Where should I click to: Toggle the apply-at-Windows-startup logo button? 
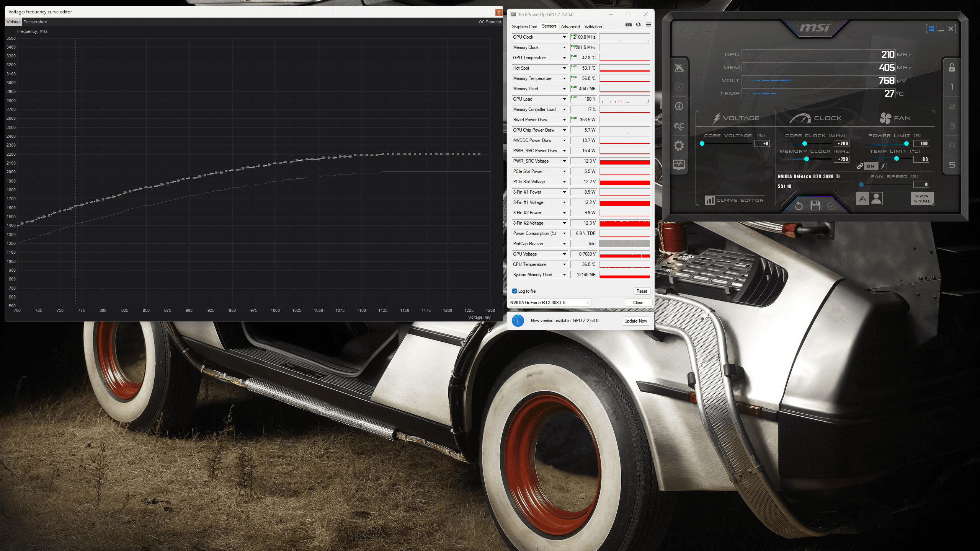931,29
